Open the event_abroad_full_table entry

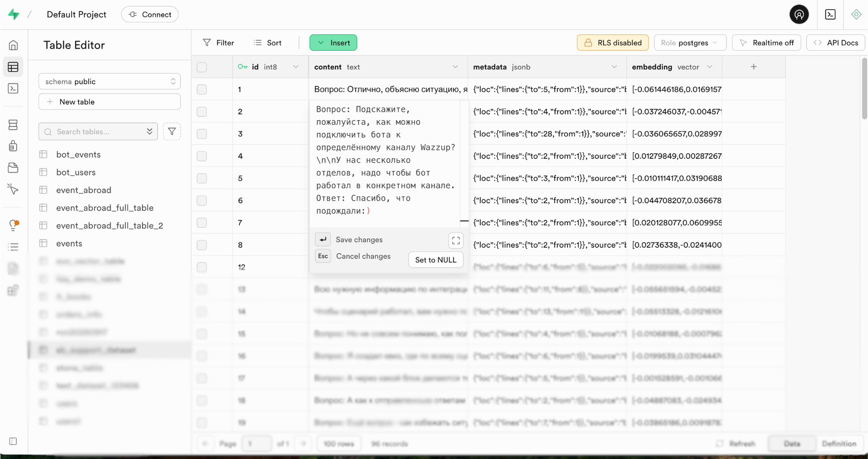pyautogui.click(x=105, y=208)
